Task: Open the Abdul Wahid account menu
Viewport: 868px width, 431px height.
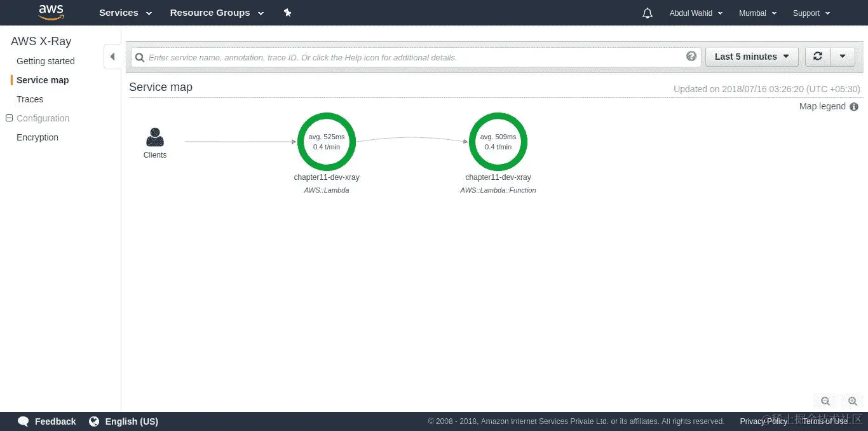Action: coord(696,13)
